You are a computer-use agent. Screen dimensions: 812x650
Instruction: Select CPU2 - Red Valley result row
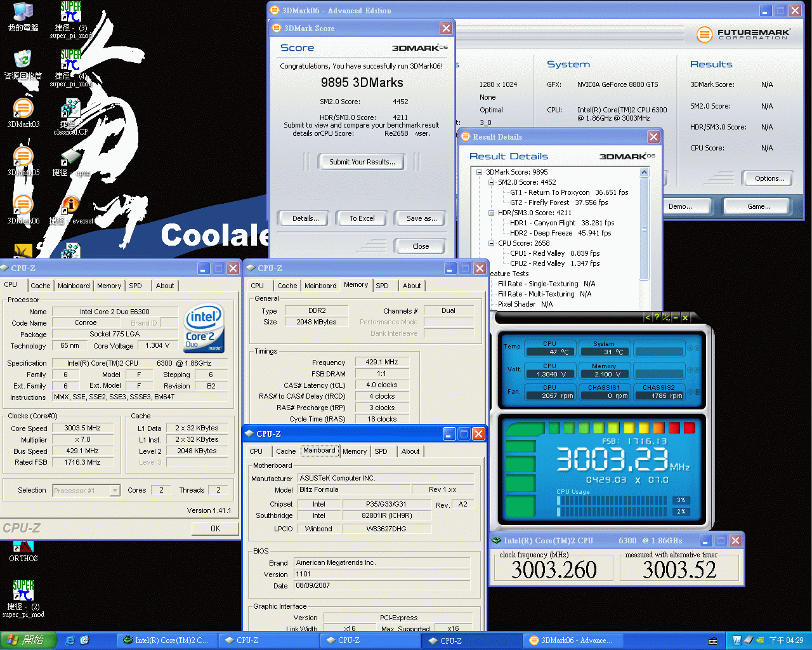[x=554, y=263]
